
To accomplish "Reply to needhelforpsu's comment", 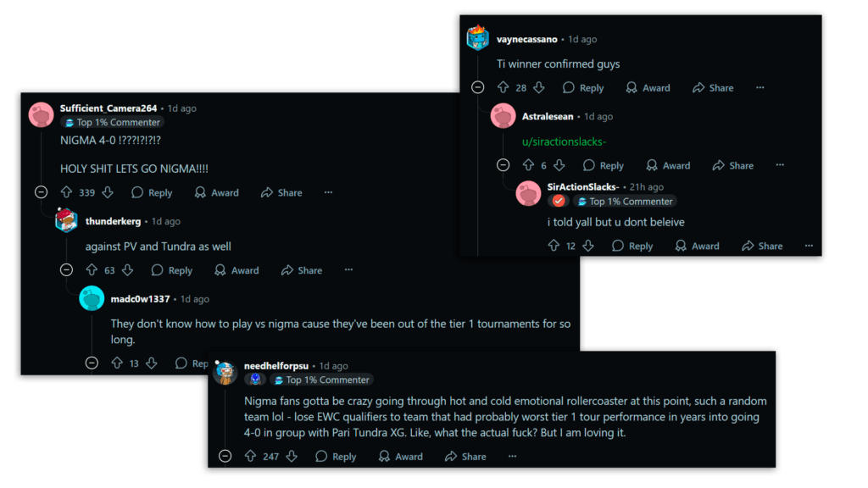I will pos(335,456).
